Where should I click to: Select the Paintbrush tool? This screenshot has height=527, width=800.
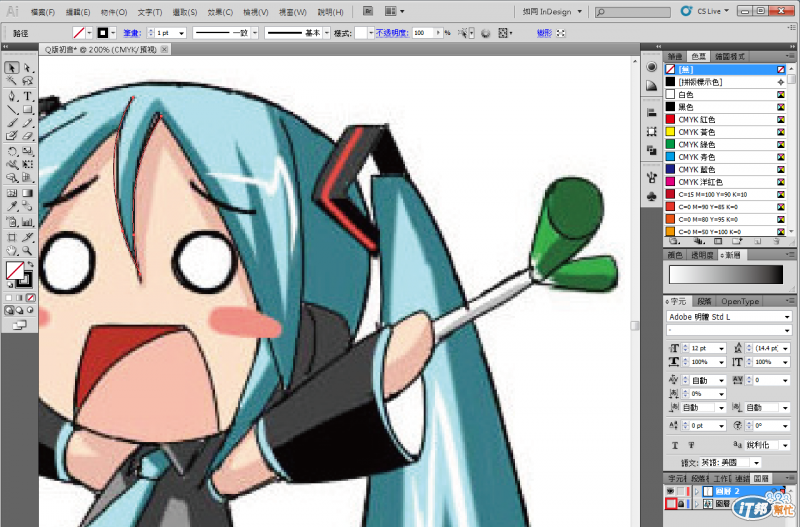12,122
